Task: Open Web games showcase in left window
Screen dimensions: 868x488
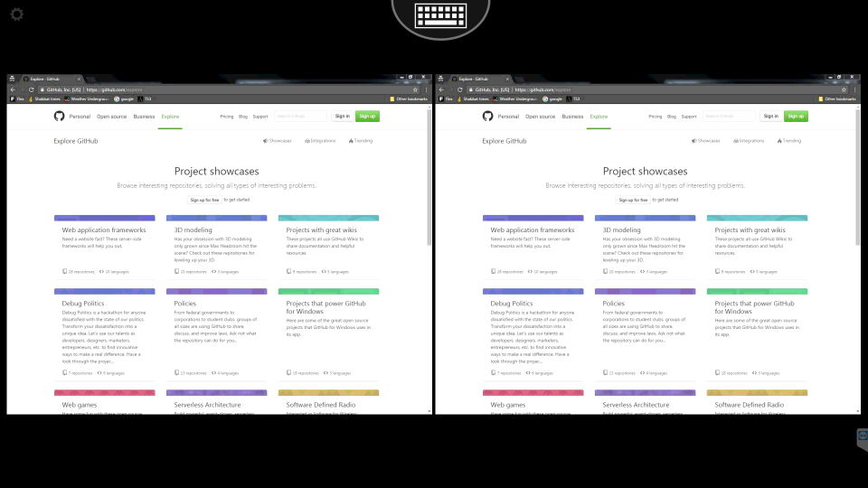Action: pyautogui.click(x=80, y=405)
